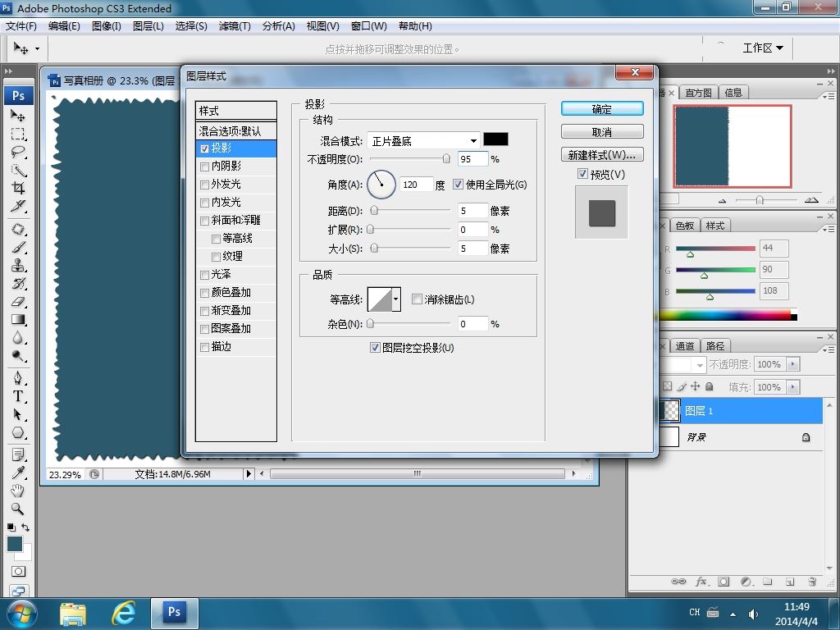Screen dimensions: 840x630
Task: Click the 新建样式 new style button
Action: click(x=602, y=155)
